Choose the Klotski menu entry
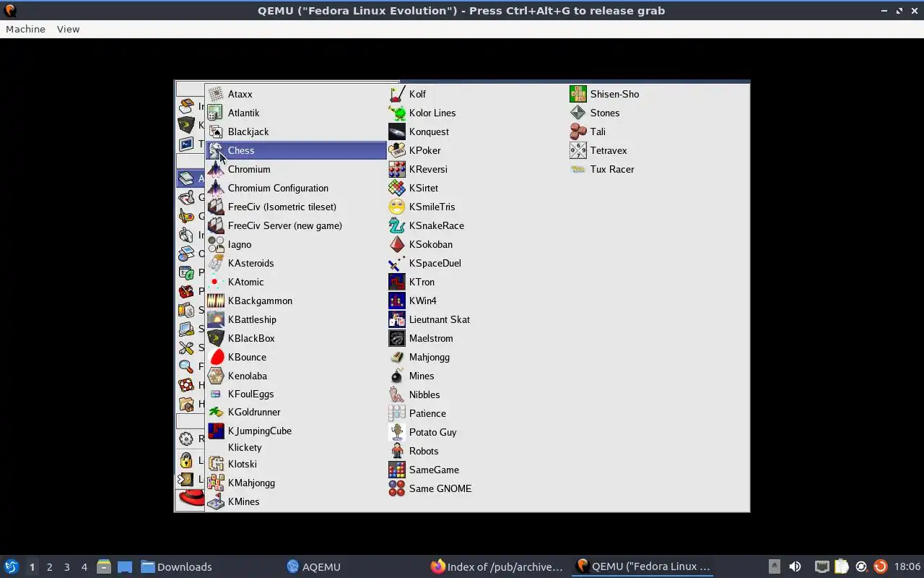 [296, 464]
